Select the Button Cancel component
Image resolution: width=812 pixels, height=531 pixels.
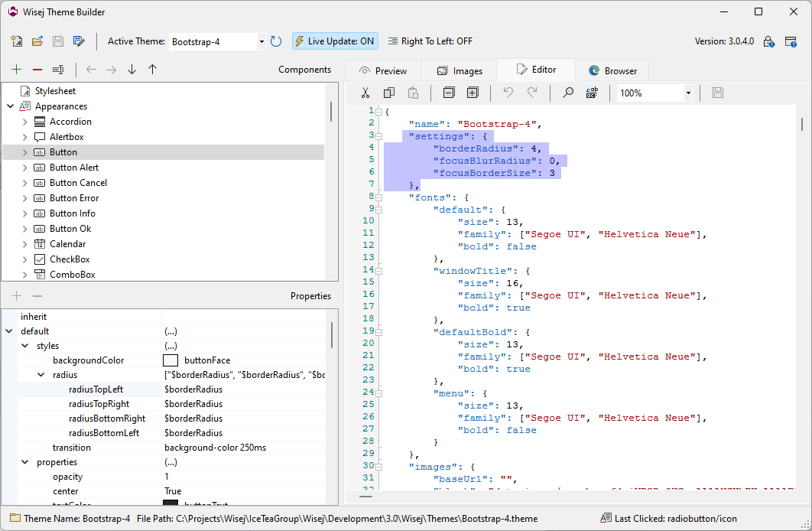78,183
